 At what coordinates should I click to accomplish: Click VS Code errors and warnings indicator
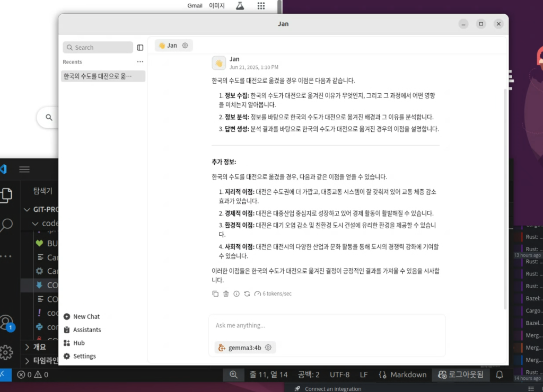click(x=32, y=375)
